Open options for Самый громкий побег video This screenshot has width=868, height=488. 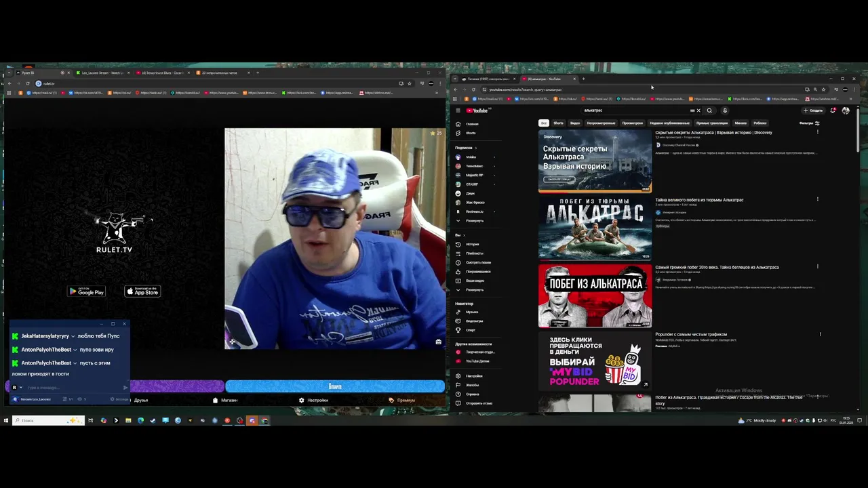[817, 266]
